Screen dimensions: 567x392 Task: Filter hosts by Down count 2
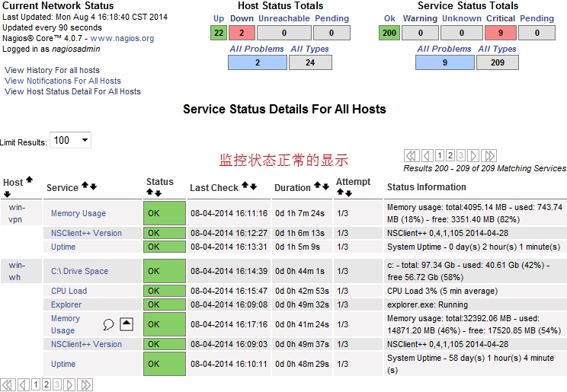click(x=242, y=33)
